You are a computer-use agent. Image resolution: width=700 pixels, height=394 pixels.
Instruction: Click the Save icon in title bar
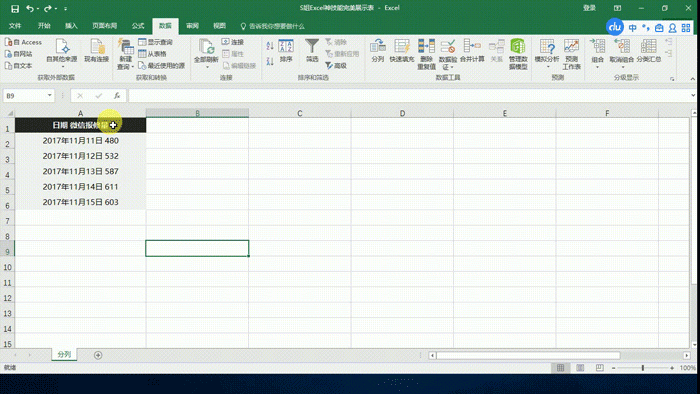coord(15,8)
